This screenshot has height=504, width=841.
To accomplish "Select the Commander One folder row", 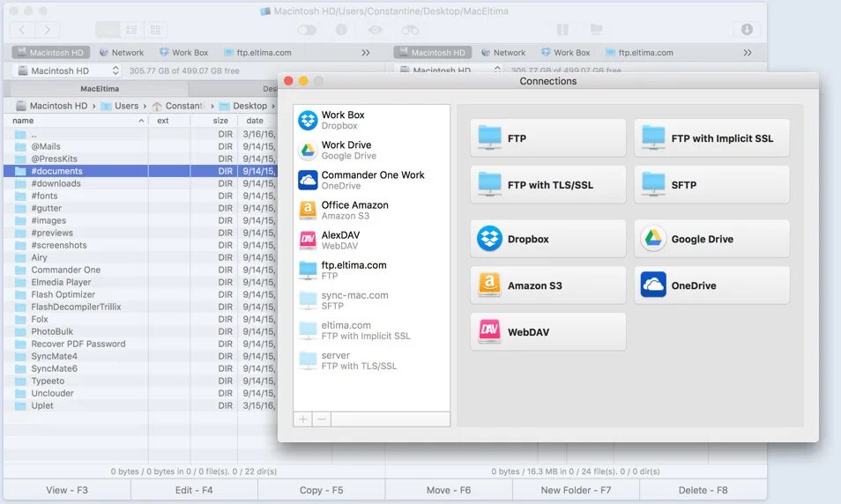I will [x=140, y=270].
